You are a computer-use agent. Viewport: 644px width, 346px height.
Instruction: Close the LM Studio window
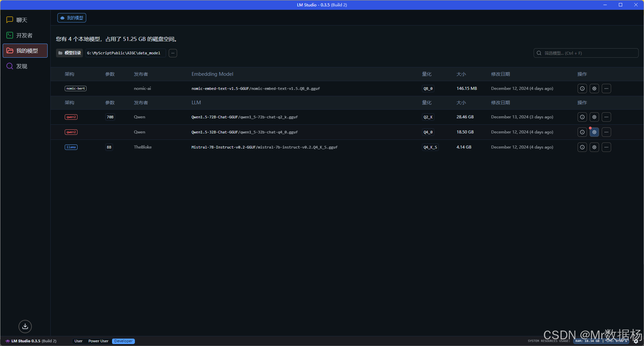click(x=636, y=5)
